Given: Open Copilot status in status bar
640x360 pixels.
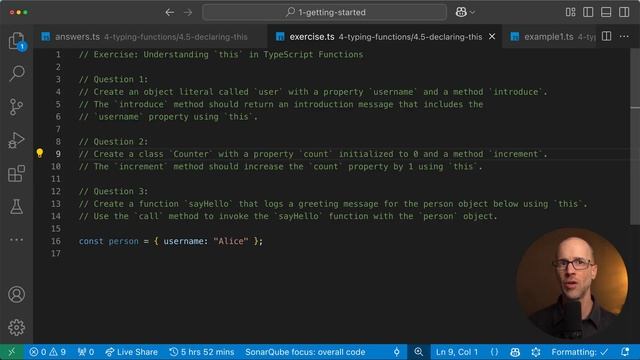Looking at the screenshot, I should click(x=515, y=352).
